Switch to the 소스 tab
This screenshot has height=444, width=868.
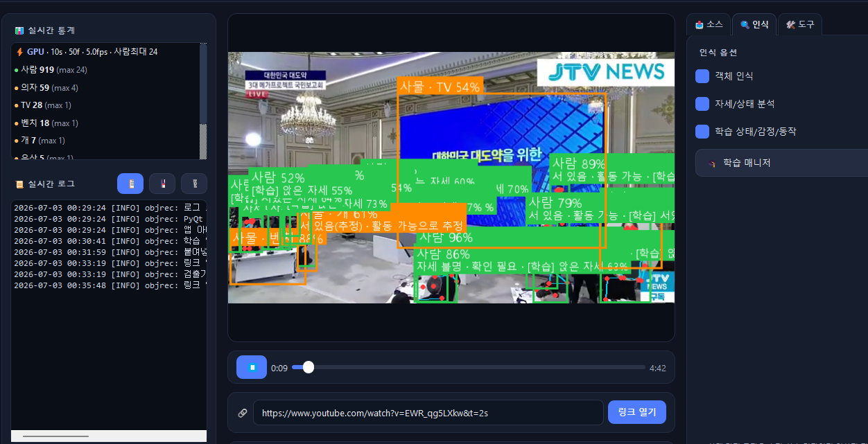click(709, 24)
